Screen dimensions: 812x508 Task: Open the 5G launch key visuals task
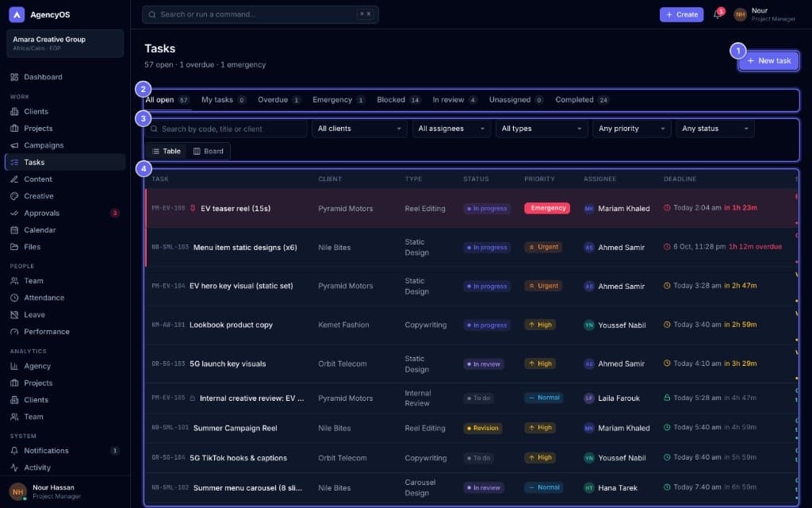[x=228, y=364]
